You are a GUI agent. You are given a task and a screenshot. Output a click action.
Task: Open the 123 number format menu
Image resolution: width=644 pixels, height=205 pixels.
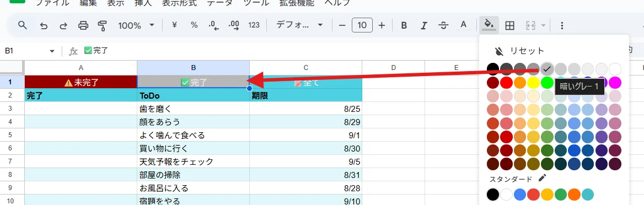(x=254, y=25)
